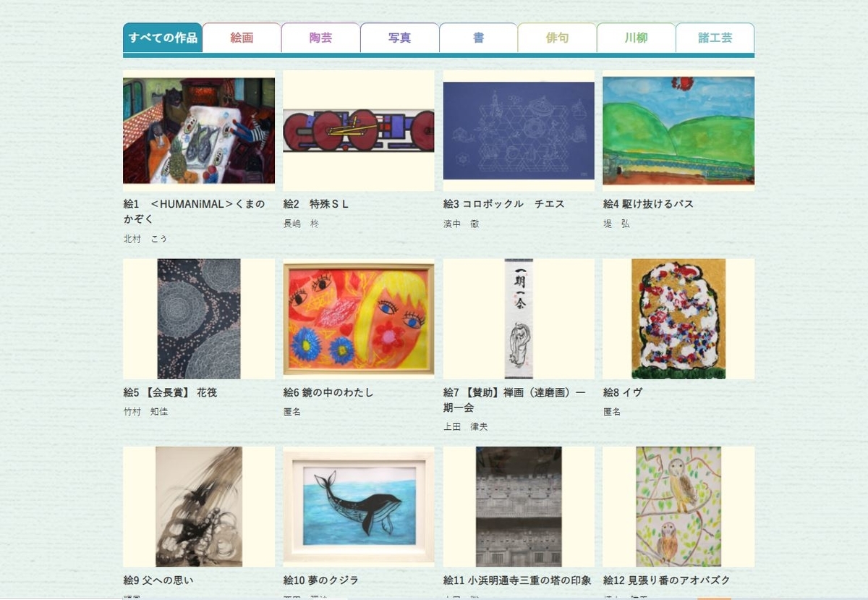This screenshot has width=868, height=600.
Task: Open the 陶芸 tab
Action: pos(320,38)
